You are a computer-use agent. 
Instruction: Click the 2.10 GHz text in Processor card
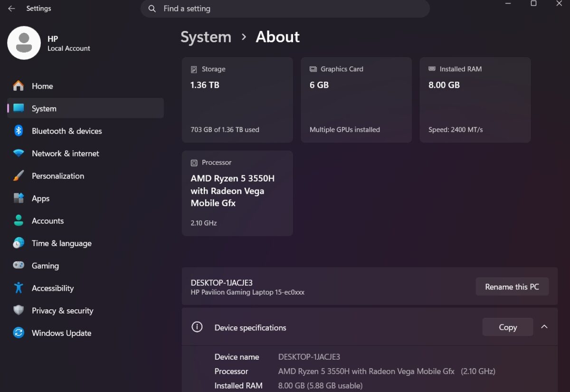coord(204,223)
